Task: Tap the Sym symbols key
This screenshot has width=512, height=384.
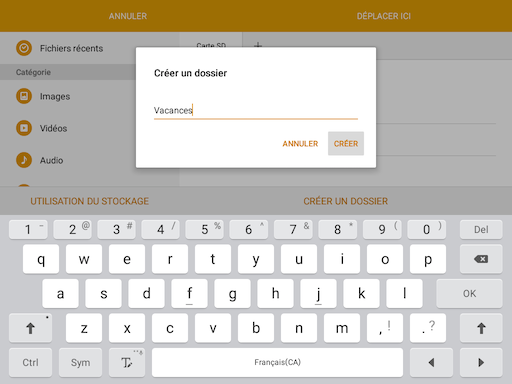Action: pyautogui.click(x=80, y=362)
